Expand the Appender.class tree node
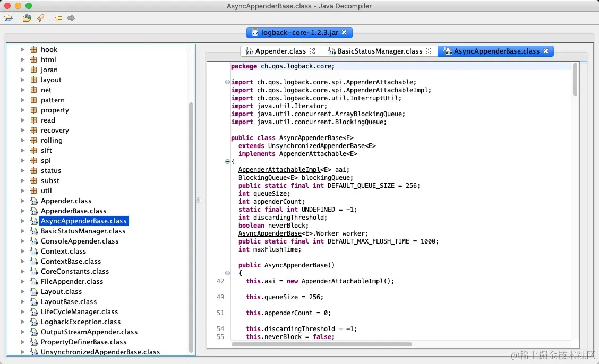 click(22, 201)
